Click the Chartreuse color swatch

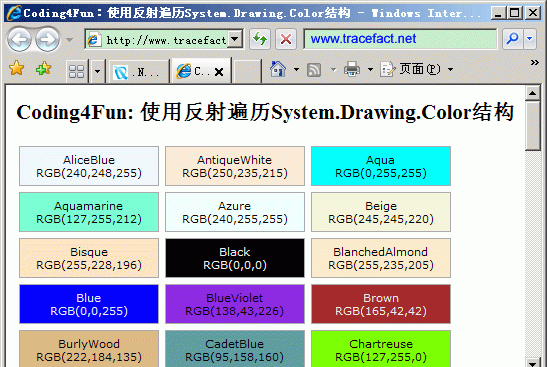coord(381,349)
